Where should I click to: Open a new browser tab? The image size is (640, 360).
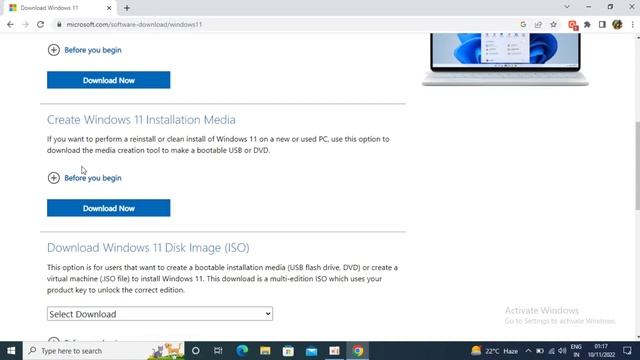[x=127, y=8]
